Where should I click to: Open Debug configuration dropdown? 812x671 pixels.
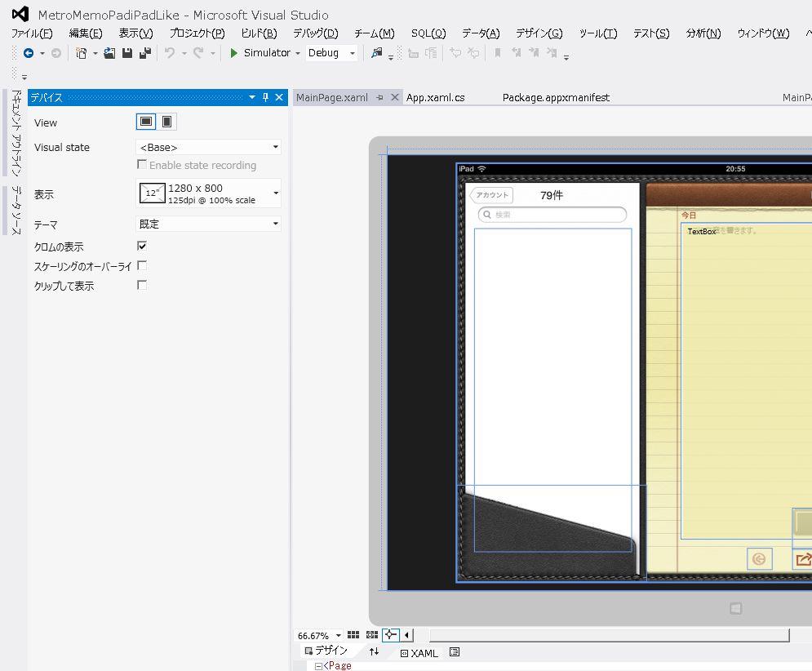coord(332,53)
